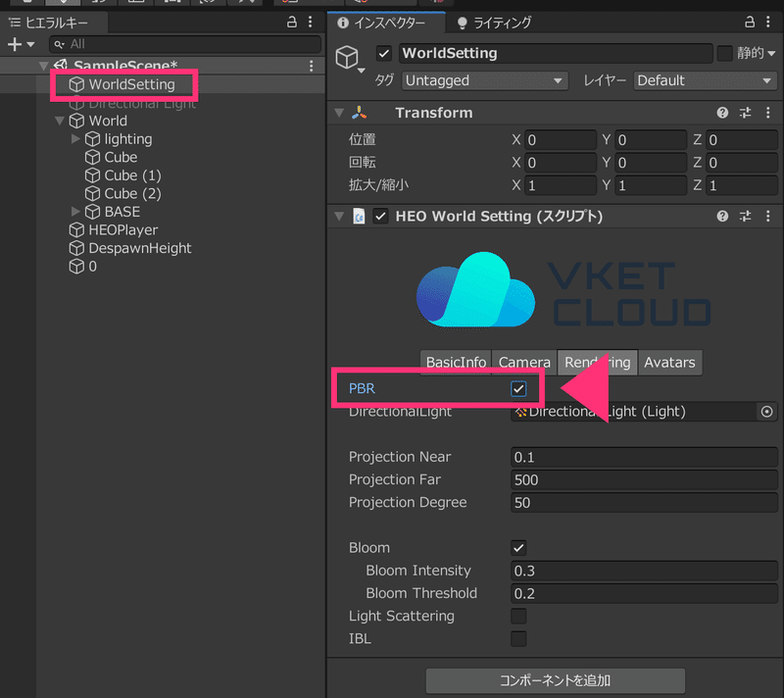Click the World object cube icon
This screenshot has width=784, height=698.
click(76, 121)
